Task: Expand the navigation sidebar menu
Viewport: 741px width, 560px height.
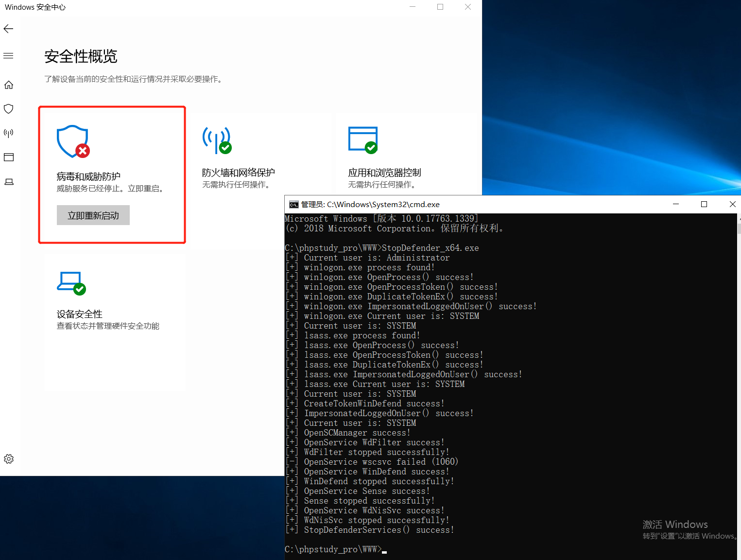Action: pos(8,55)
